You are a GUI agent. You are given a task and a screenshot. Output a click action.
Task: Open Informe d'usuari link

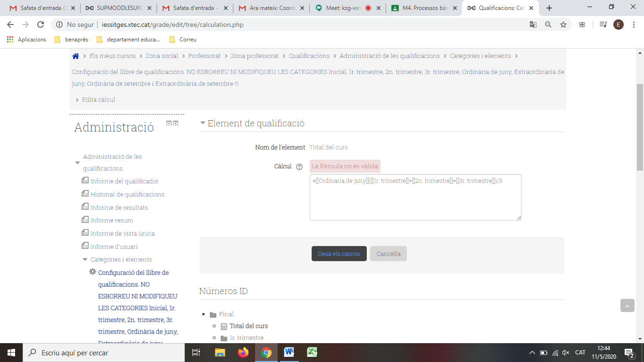[x=114, y=247]
